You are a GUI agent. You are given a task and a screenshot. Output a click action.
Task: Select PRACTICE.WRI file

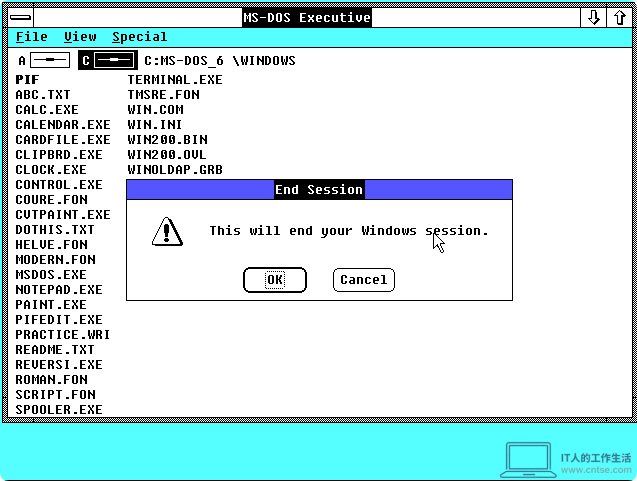[x=63, y=335]
